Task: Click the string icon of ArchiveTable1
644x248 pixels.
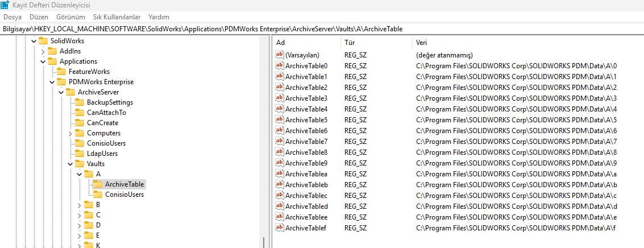Action: (279, 76)
